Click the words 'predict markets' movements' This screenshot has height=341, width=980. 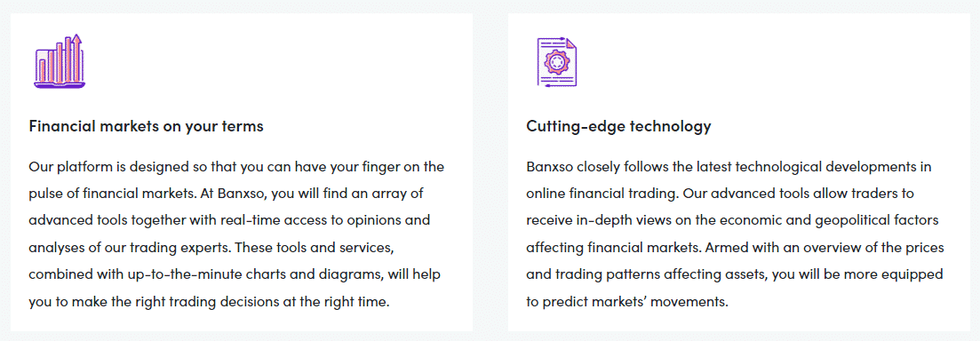(635, 302)
